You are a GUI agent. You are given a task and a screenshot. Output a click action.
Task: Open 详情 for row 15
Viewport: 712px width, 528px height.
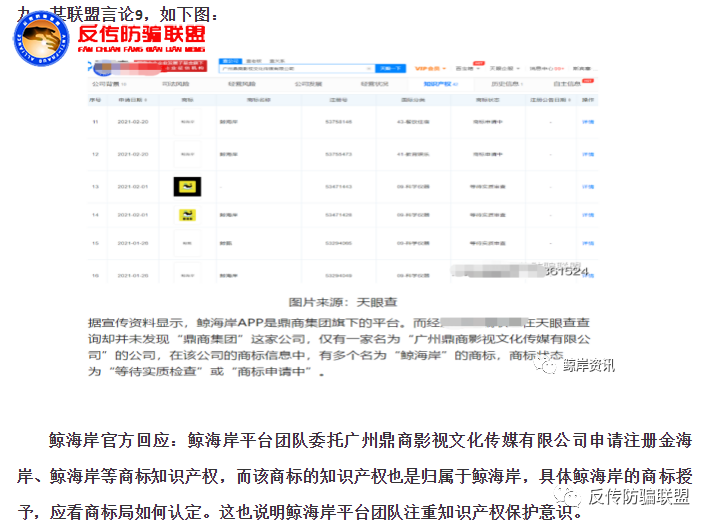point(588,243)
